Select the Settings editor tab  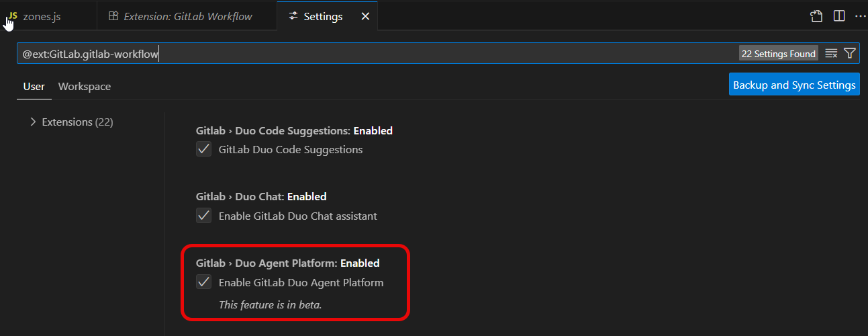tap(322, 16)
